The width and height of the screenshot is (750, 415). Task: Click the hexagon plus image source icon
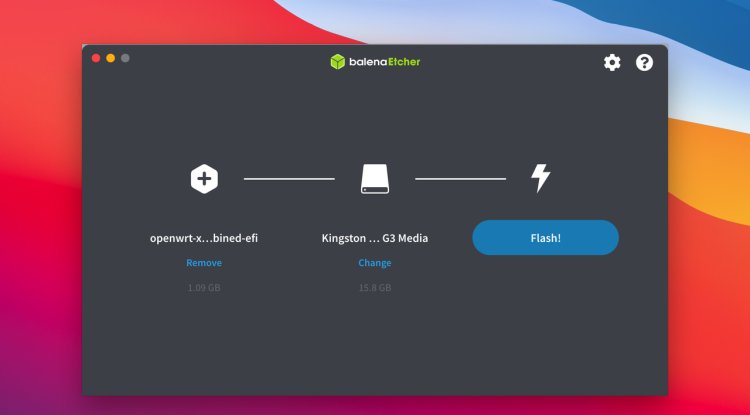pyautogui.click(x=204, y=179)
